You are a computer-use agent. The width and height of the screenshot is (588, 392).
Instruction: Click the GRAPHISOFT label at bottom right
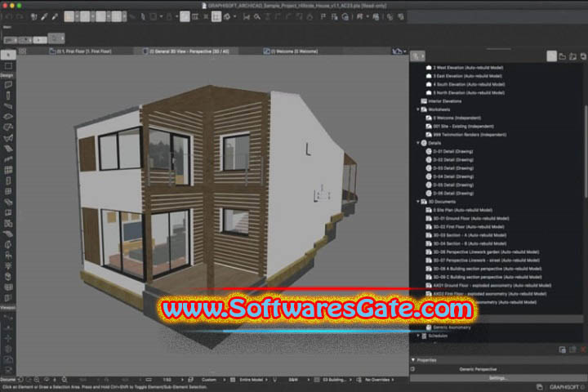click(564, 387)
